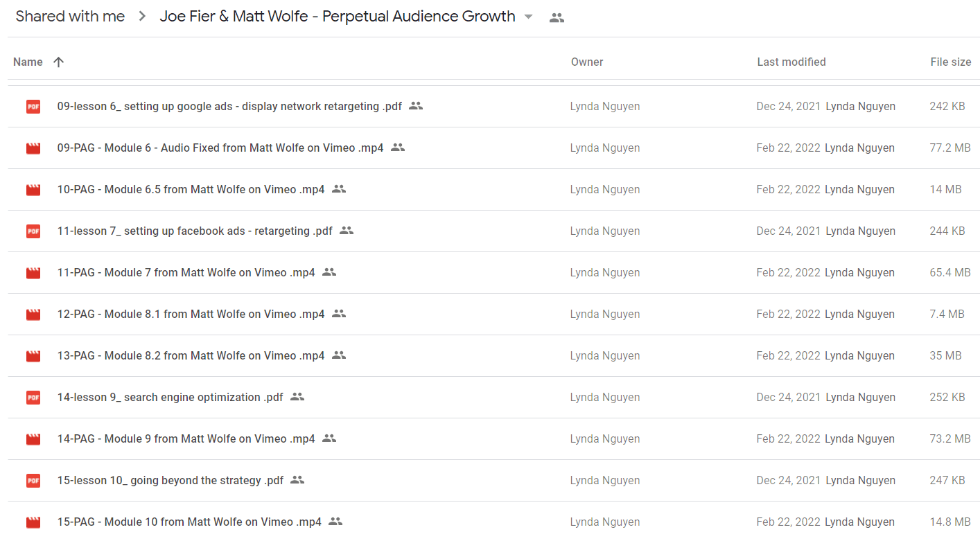Click video icon for 10-PAG Module 6.5 file
Screen dimensions: 980x541
tap(33, 190)
